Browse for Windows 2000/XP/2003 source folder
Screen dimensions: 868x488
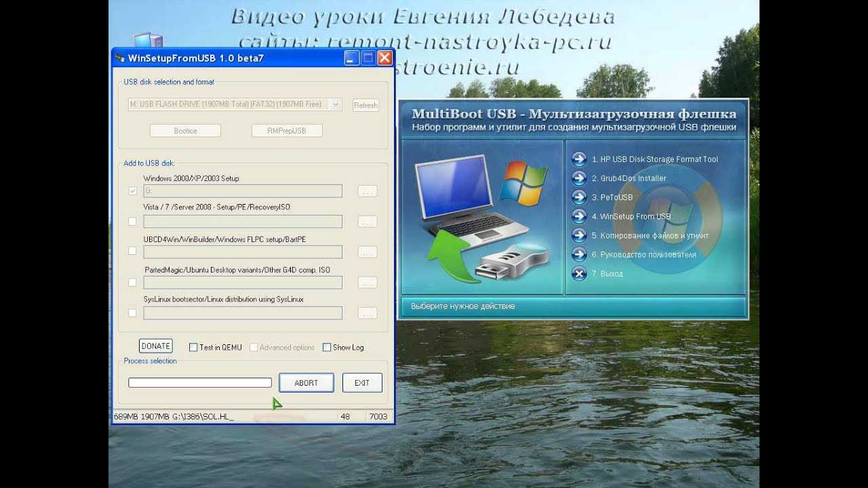(x=367, y=191)
